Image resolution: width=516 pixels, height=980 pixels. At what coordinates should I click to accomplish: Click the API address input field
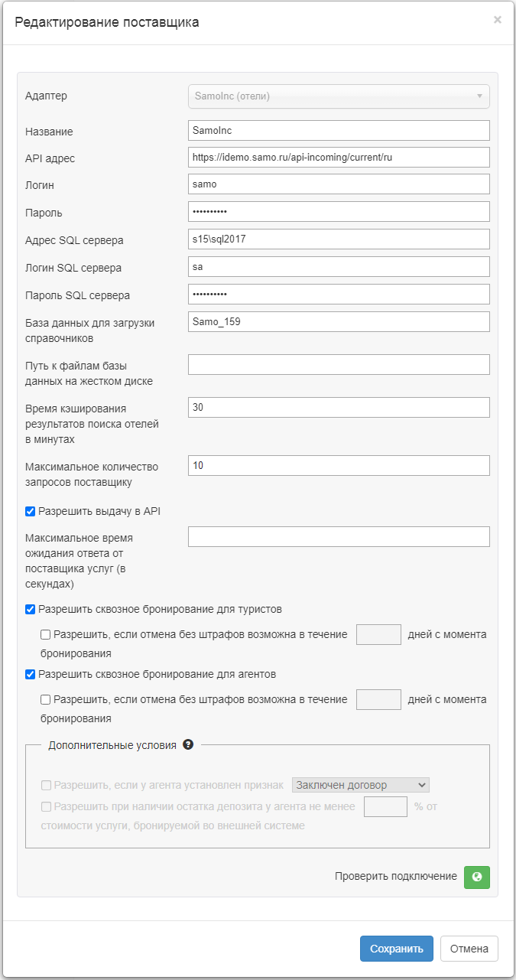339,157
